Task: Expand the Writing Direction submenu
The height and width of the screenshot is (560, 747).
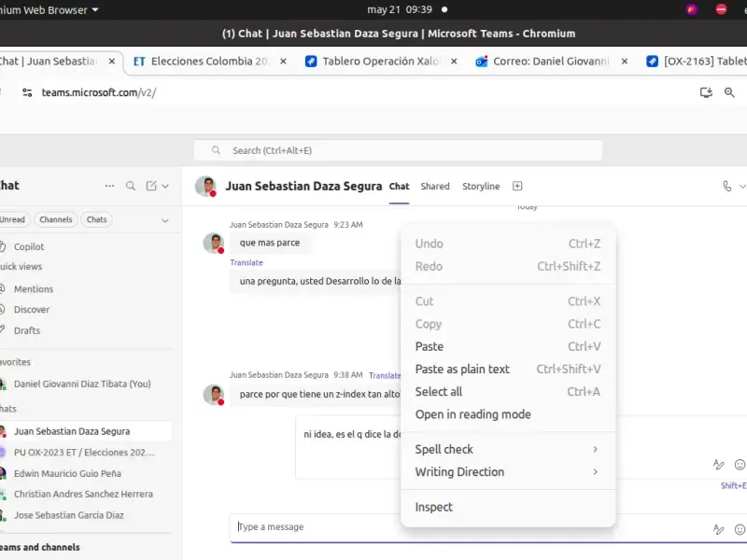Action: 508,472
